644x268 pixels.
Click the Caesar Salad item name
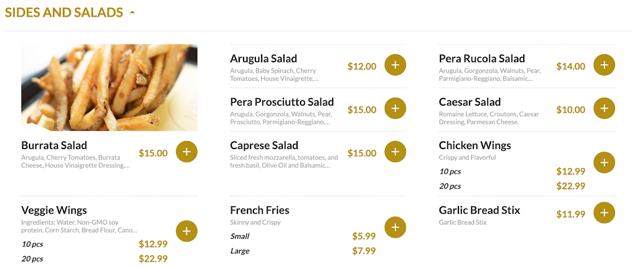(x=470, y=102)
